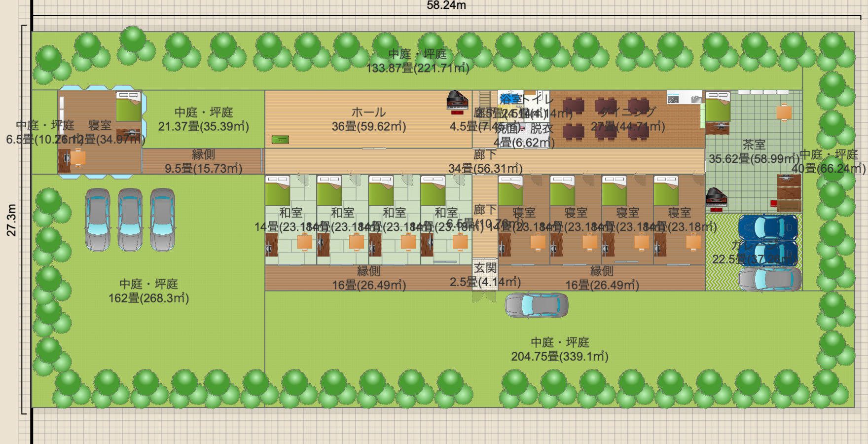Select the rightmost of three parked silver cars
The height and width of the screenshot is (444, 868).
[x=163, y=220]
